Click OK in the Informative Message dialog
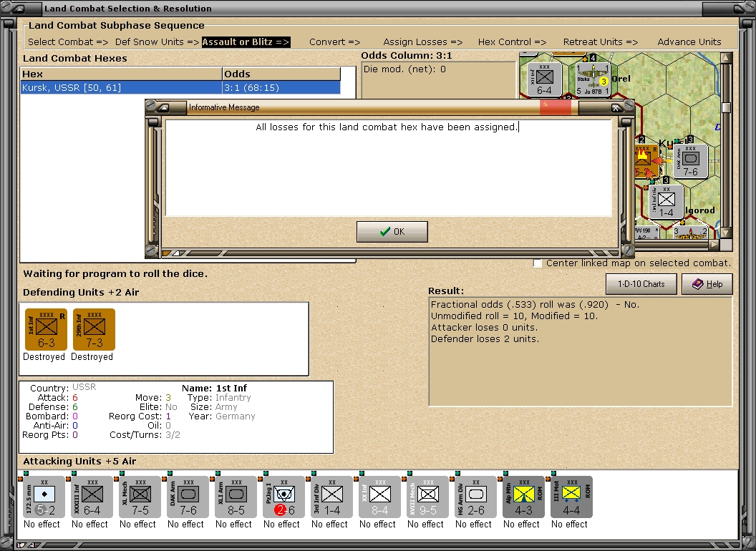Screen dimensions: 756x551 [392, 232]
